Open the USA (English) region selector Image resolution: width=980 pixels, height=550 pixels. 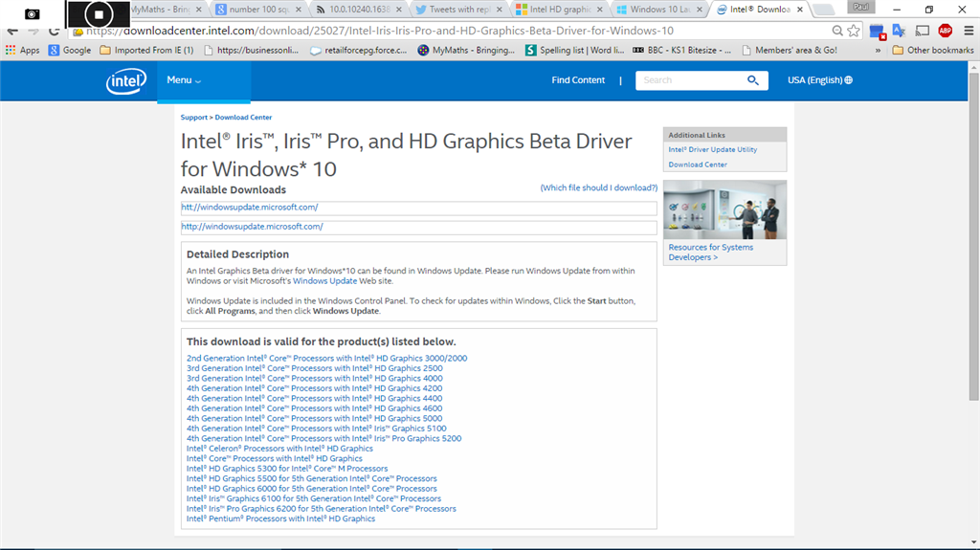pos(819,80)
